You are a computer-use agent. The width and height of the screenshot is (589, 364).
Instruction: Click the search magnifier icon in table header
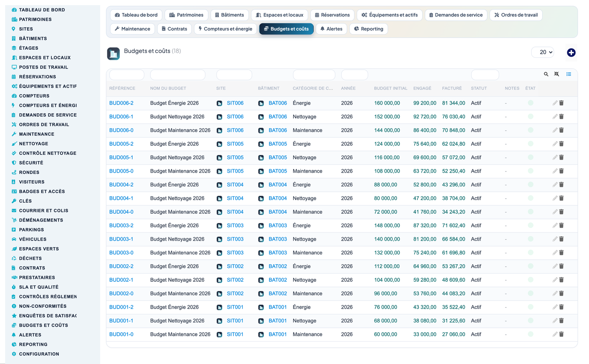pos(546,74)
